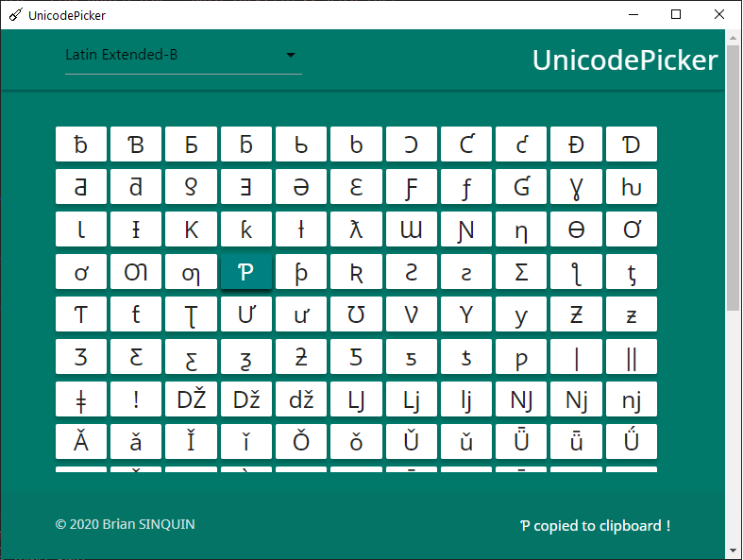
Task: Copy the Ʃ (Esh) character
Action: (x=521, y=272)
